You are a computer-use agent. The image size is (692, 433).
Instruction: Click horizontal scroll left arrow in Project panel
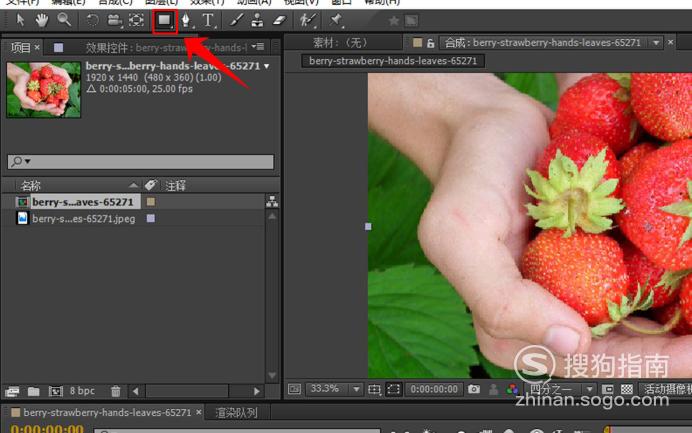(136, 391)
